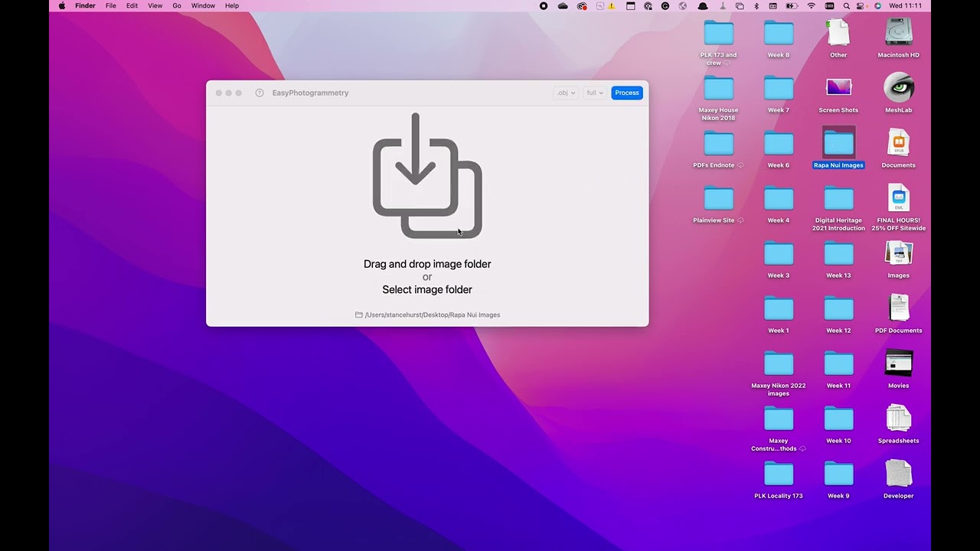Select the Spreadsheets stack icon
This screenshot has height=551, width=980.
(899, 419)
